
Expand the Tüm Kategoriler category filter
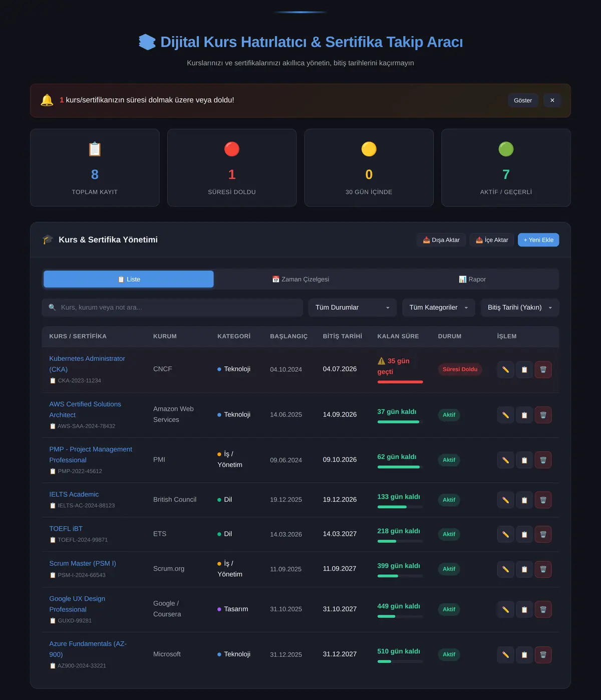click(x=439, y=308)
